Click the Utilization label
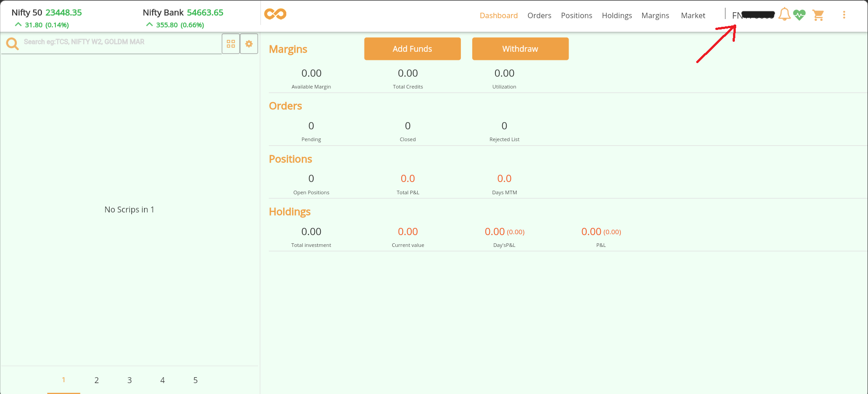Screen dimensions: 868x394 (504, 87)
